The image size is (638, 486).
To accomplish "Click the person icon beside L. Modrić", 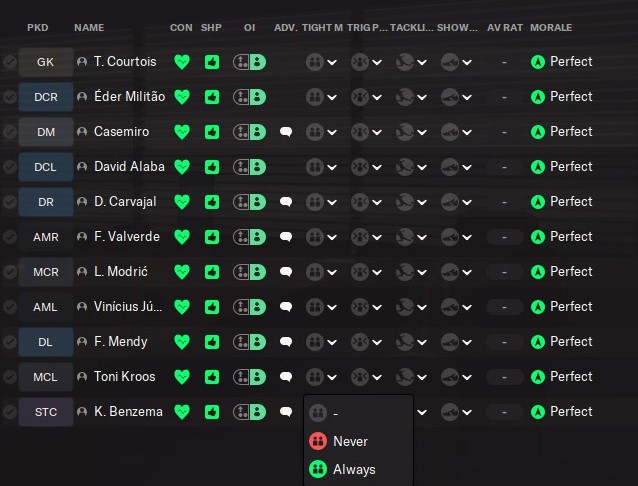I will coord(82,272).
